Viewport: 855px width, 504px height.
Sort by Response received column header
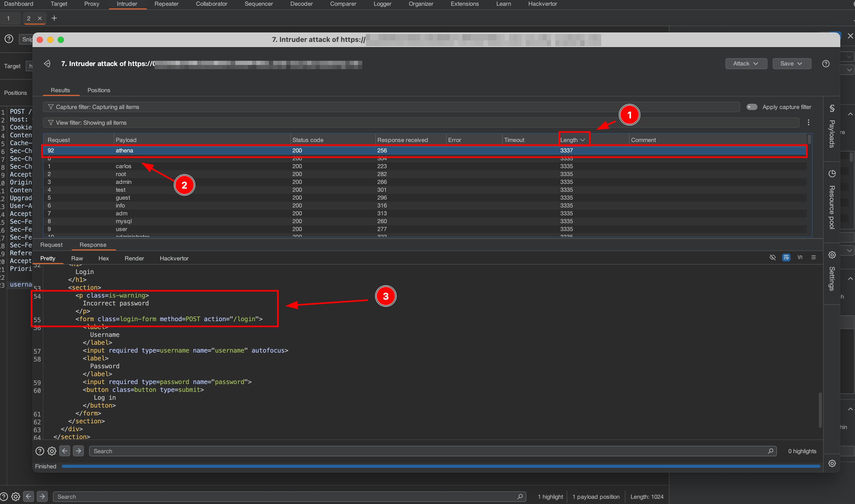(410, 140)
